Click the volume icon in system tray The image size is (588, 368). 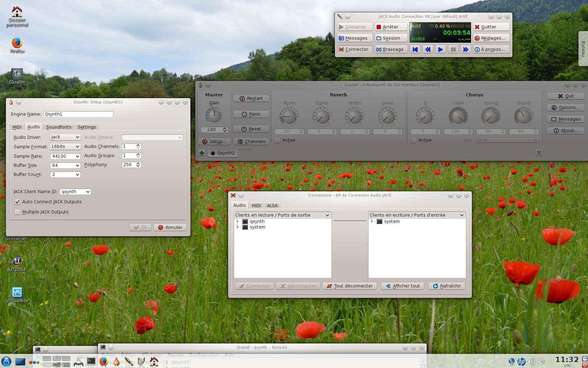pyautogui.click(x=531, y=361)
